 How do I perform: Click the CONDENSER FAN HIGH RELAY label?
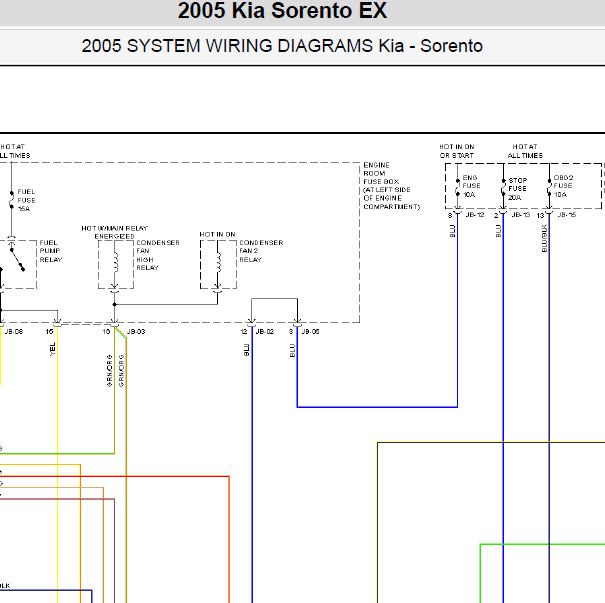pos(158,255)
